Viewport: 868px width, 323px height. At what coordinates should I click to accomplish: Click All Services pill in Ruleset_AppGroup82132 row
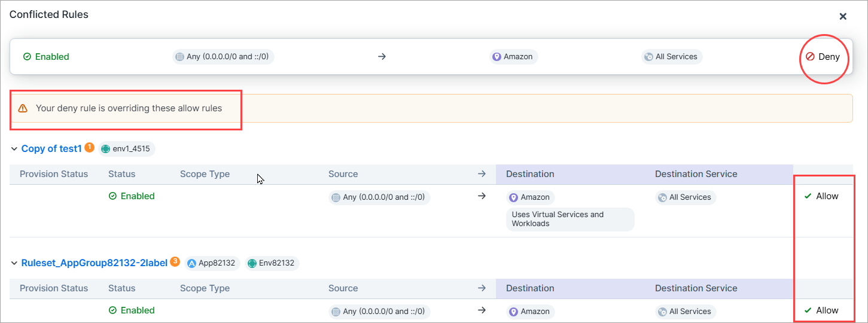tap(686, 312)
